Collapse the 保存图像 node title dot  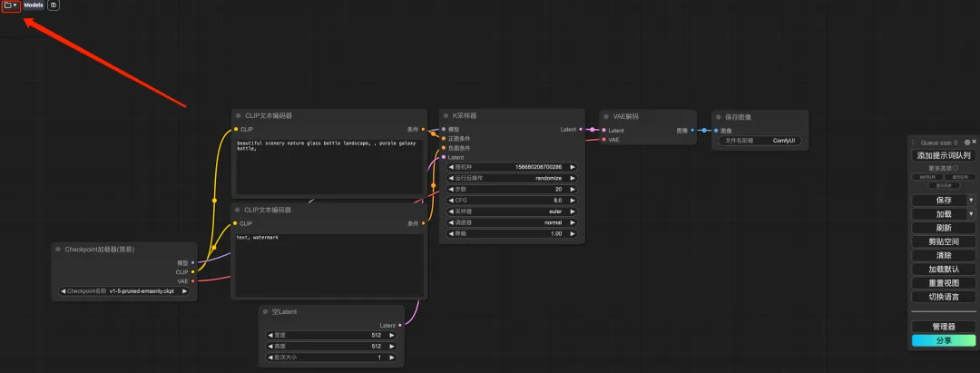[x=718, y=116]
